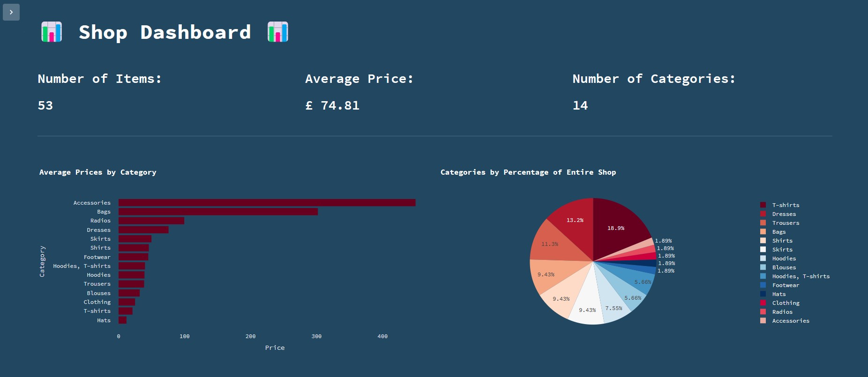Expand the Trousers legend entry

(x=785, y=222)
